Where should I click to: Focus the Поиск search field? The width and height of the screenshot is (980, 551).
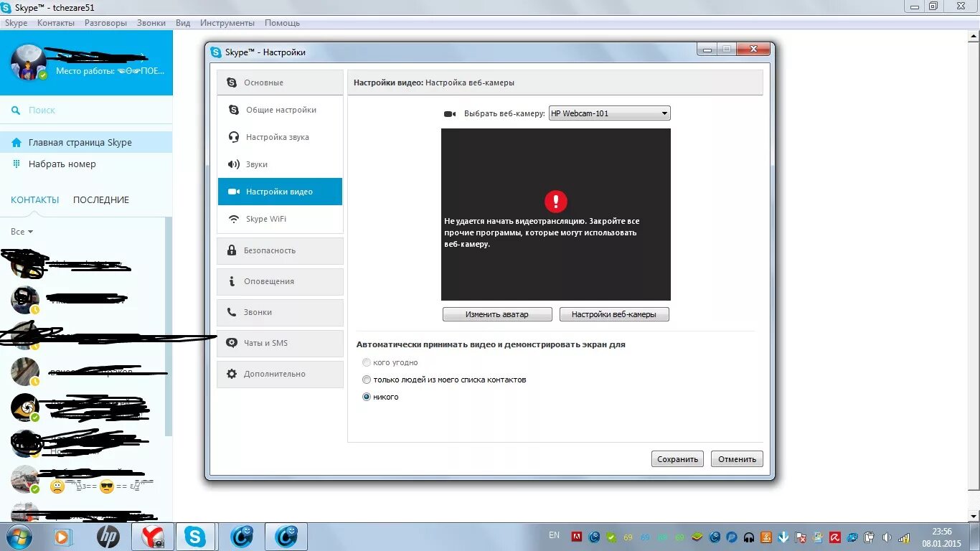(x=86, y=110)
